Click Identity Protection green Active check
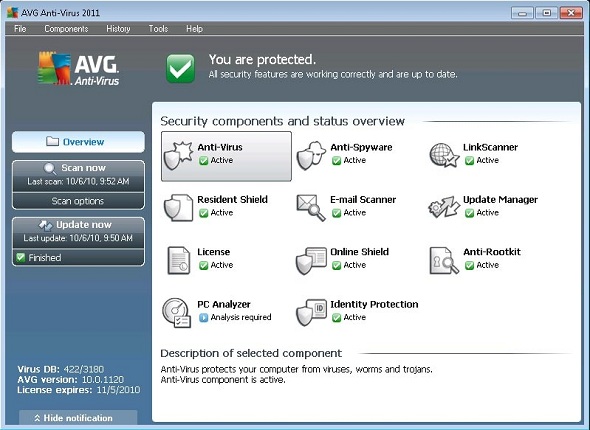 [336, 318]
